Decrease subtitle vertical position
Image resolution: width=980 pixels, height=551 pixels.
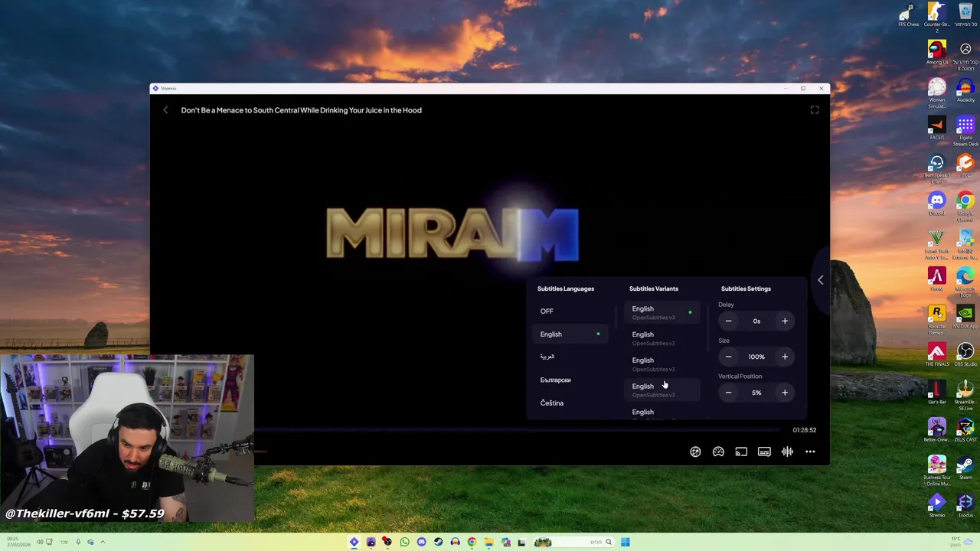(728, 393)
